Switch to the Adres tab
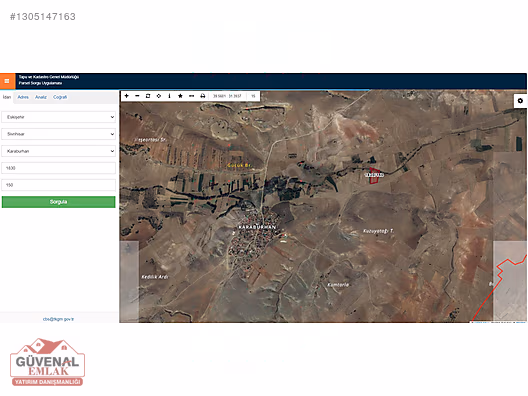The height and width of the screenshot is (396, 528). coord(23,97)
